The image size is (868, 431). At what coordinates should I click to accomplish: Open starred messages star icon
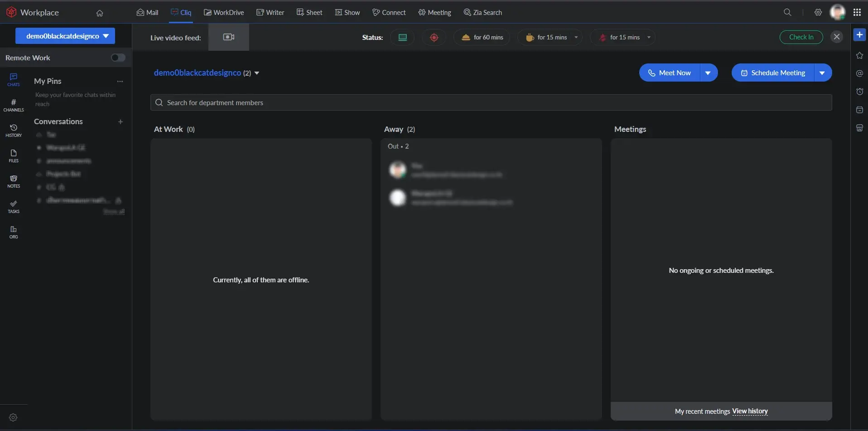[x=859, y=55]
